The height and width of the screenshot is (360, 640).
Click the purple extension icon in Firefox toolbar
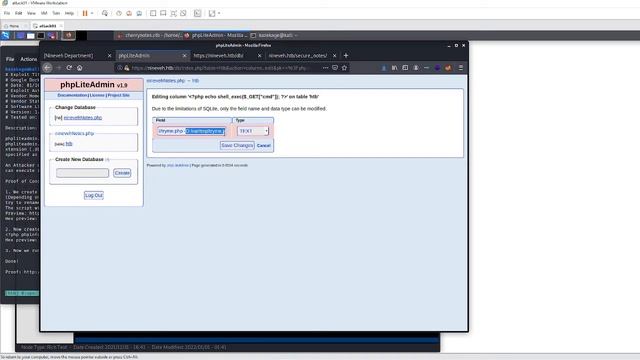pyautogui.click(x=438, y=68)
